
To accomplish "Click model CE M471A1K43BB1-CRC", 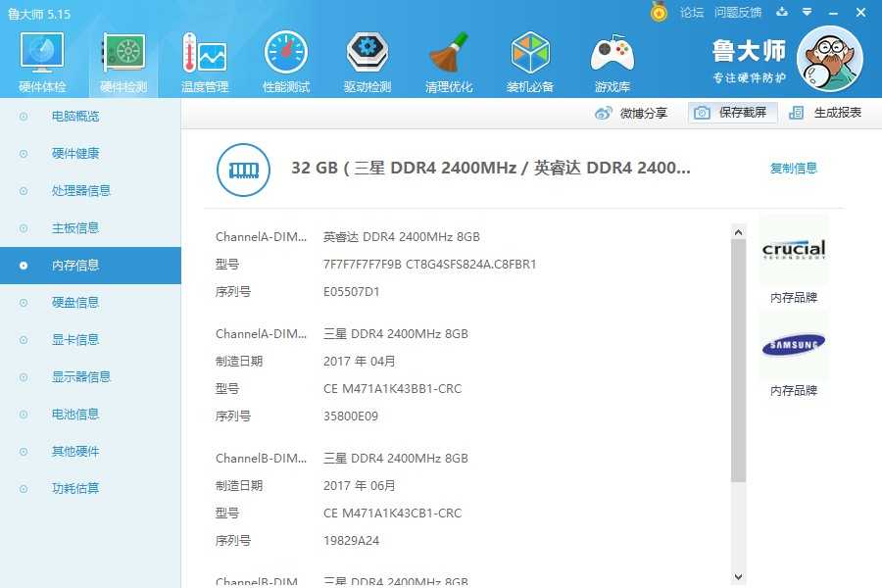I will [392, 389].
